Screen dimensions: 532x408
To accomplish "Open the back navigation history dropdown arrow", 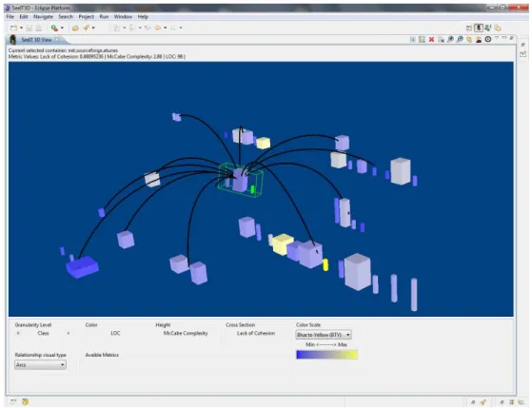I will pos(166,28).
